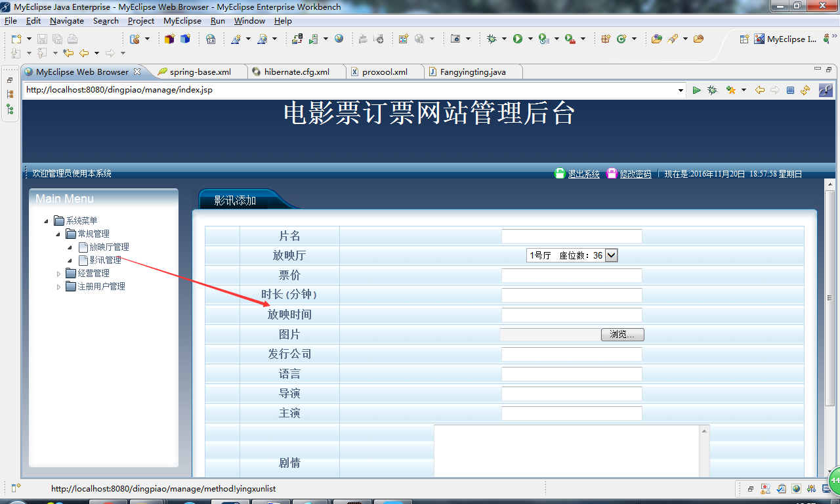The image size is (840, 504).
Task: Click the Save icon in the toolbar
Action: (42, 39)
